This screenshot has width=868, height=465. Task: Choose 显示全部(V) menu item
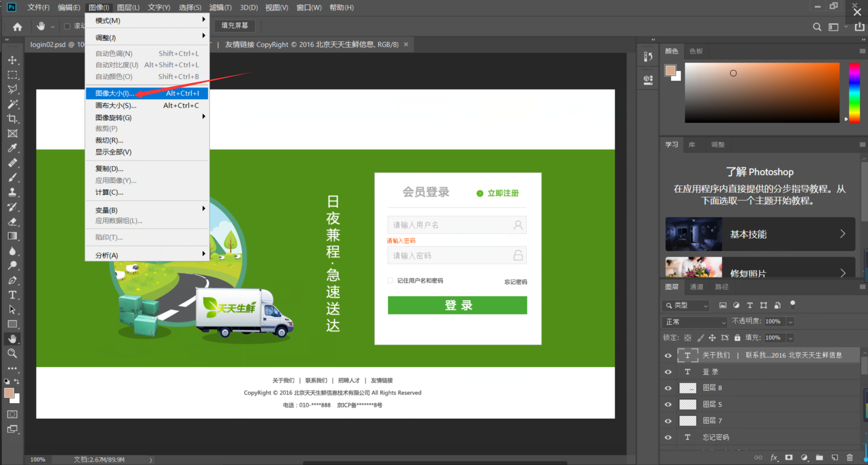(x=147, y=152)
